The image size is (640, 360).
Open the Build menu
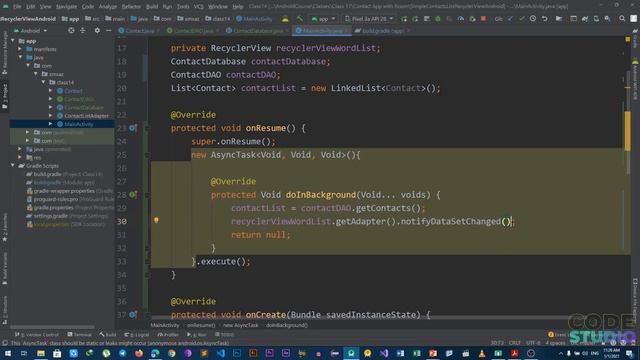pos(152,7)
